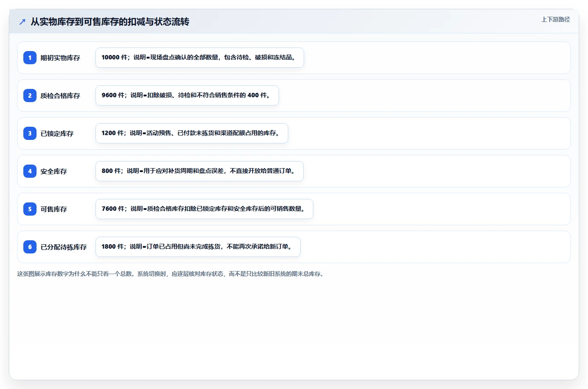Select step badge 1 for 期初实物库存
588x389 pixels.
[30, 58]
